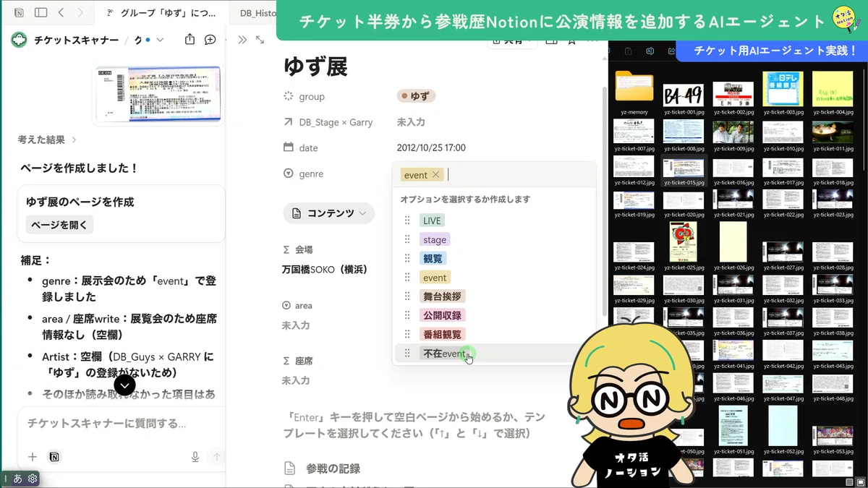
Task: Remove the event tag with its x
Action: pos(435,175)
